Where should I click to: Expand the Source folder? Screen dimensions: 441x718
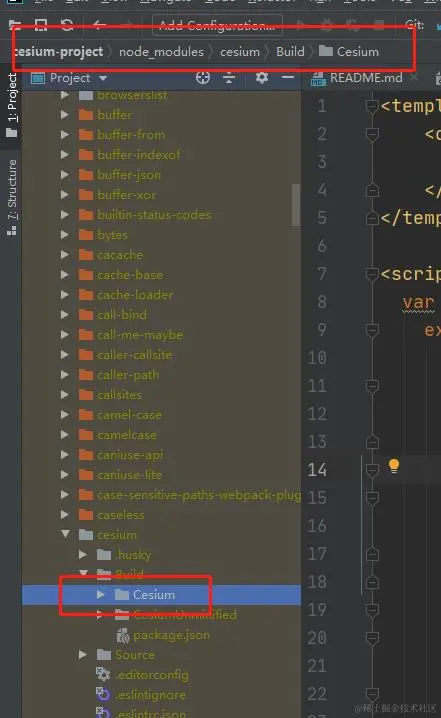click(x=83, y=655)
